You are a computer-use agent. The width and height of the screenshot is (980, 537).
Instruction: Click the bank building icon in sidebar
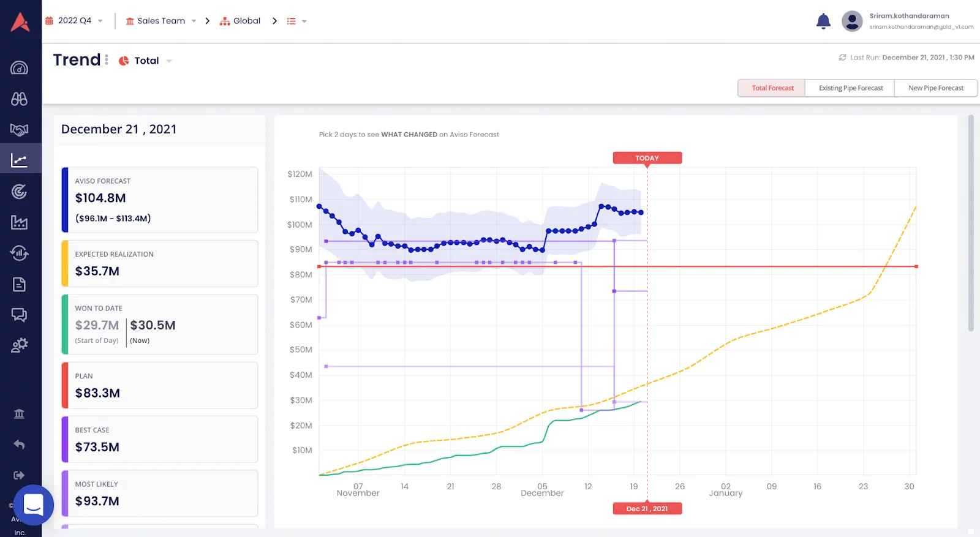(19, 414)
